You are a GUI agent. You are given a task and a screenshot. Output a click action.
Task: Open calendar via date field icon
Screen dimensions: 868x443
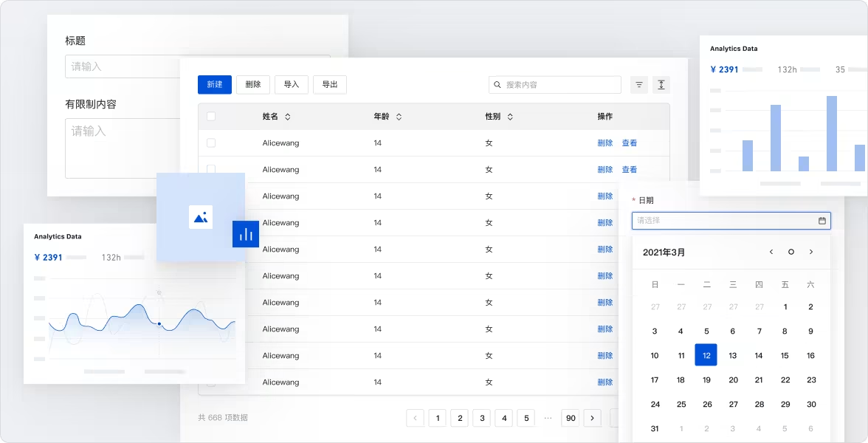[822, 221]
